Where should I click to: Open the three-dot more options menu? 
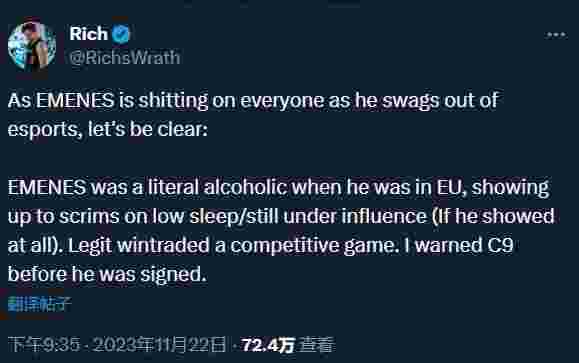pos(556,35)
